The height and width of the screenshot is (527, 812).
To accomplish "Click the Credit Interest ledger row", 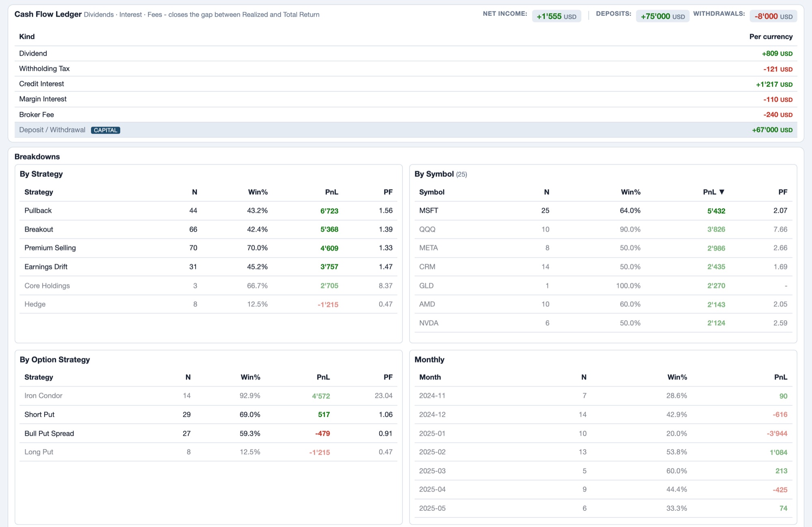I will [x=406, y=84].
